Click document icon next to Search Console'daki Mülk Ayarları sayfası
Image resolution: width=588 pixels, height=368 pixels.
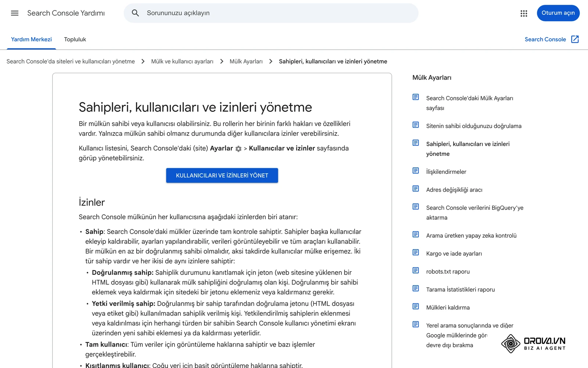click(x=416, y=97)
